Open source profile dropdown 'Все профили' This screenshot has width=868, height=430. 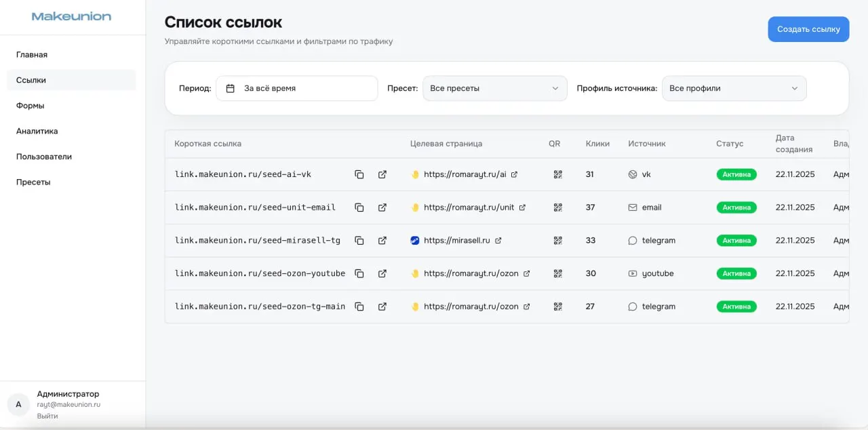coord(734,88)
